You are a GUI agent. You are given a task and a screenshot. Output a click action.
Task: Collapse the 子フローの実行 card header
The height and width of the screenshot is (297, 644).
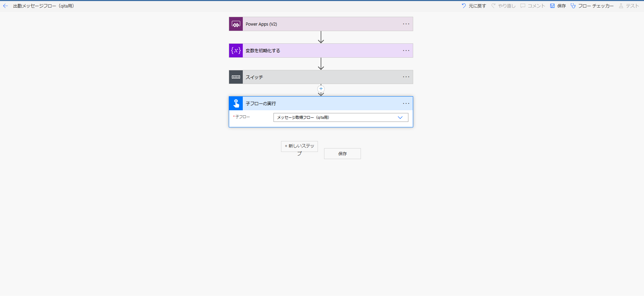point(321,103)
